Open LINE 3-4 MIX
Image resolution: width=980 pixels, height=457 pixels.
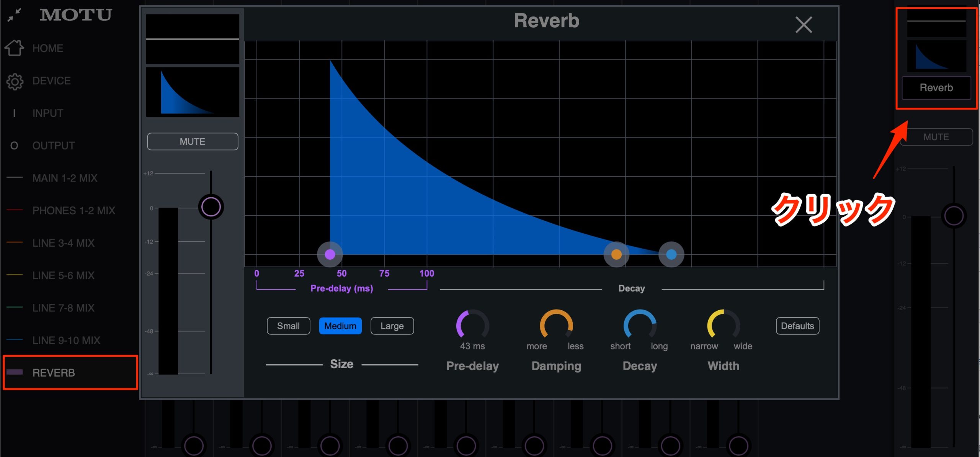point(63,243)
